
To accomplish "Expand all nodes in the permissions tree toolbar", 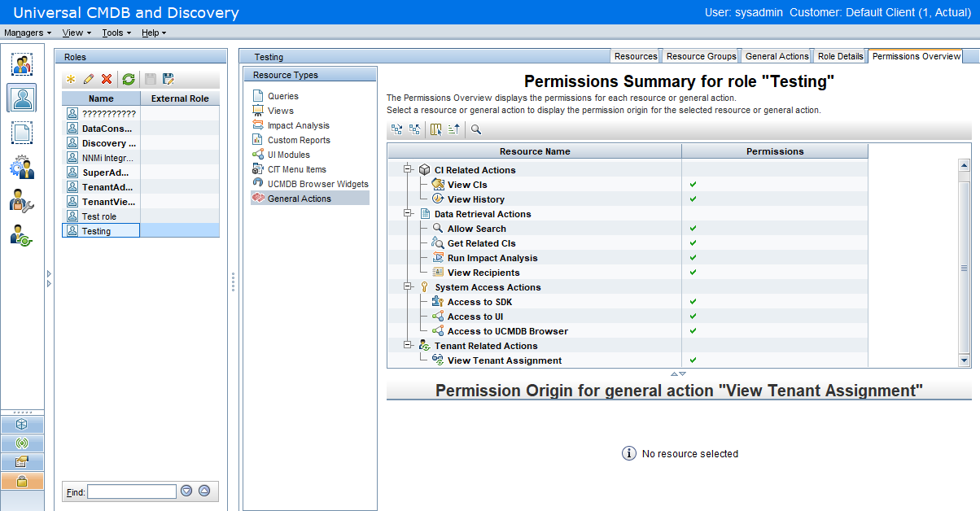I will pos(396,129).
